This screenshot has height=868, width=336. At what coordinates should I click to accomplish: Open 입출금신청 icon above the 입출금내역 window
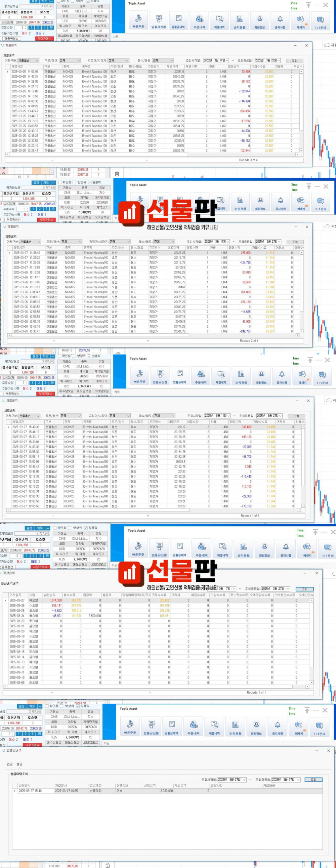pos(151,727)
